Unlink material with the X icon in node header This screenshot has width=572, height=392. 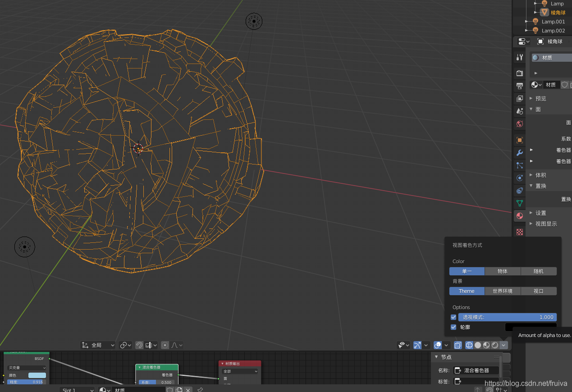point(188,390)
